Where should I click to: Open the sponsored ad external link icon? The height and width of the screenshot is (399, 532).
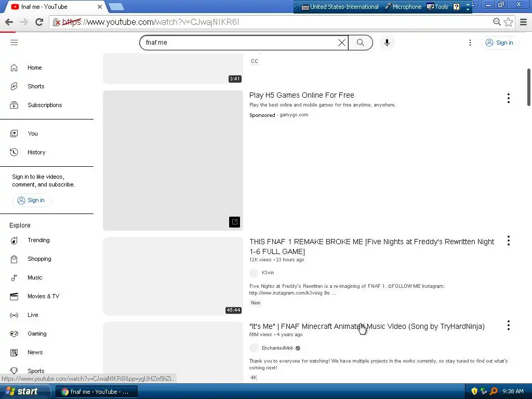(234, 222)
